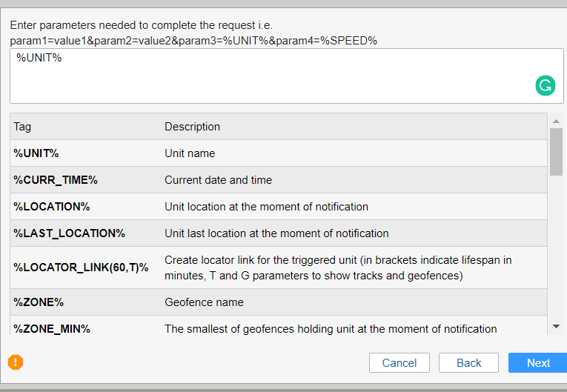
Task: Select the %UNIT% tag row
Action: [36, 153]
